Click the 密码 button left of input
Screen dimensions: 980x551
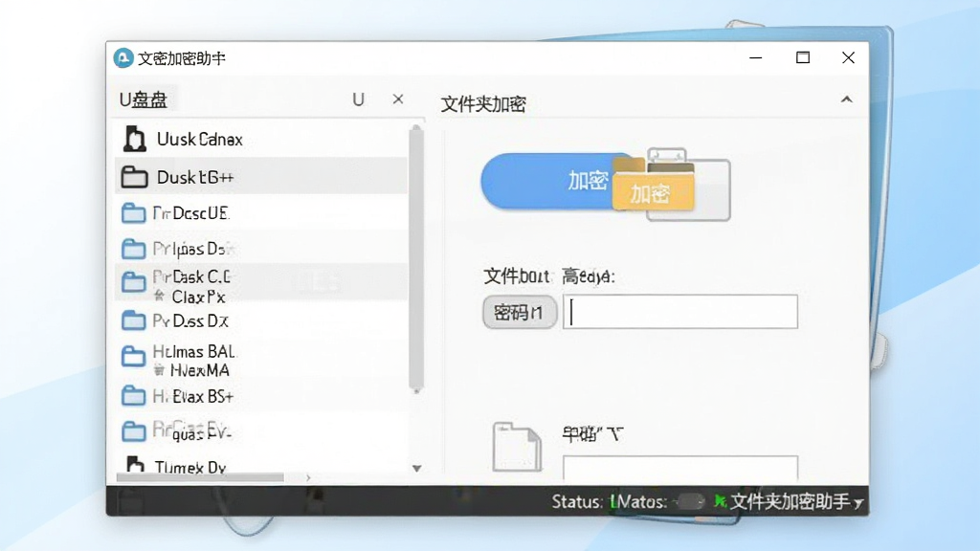(x=520, y=312)
